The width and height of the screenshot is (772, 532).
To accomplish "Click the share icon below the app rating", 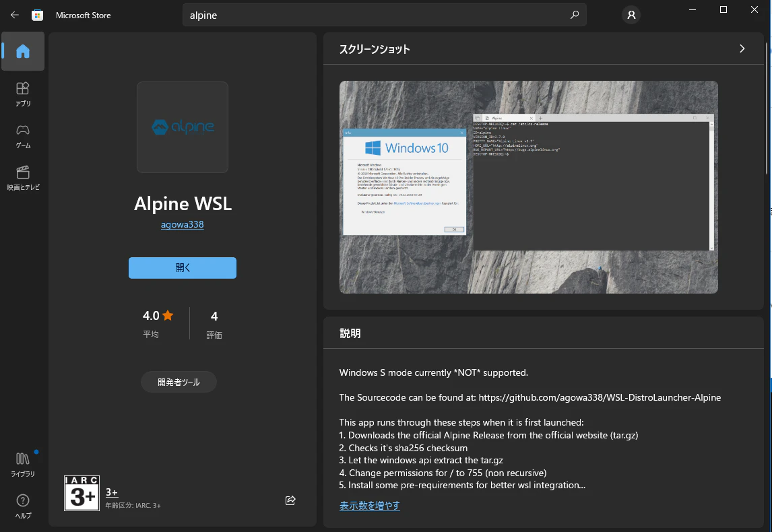I will [x=290, y=500].
